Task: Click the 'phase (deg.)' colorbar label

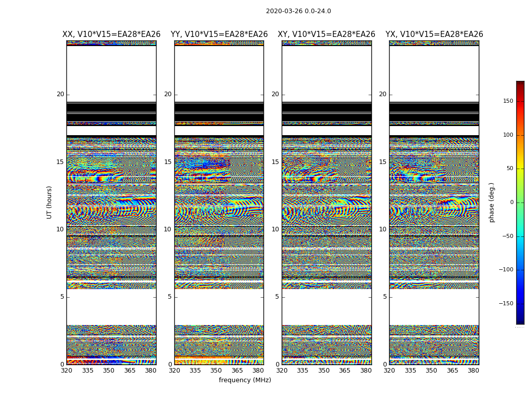Action: pos(491,202)
